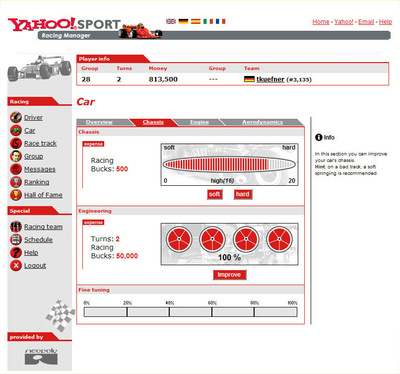This screenshot has width=400, height=374.
Task: Open the Hall of Fame icon
Action: 16,195
